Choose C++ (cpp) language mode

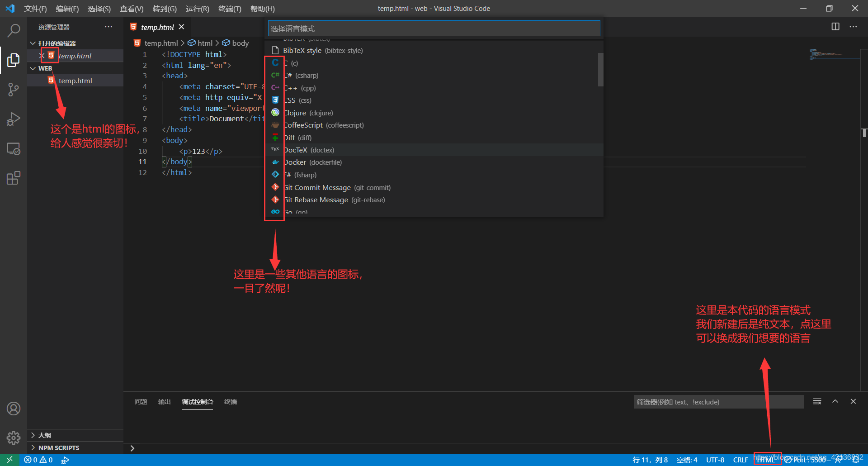pyautogui.click(x=434, y=88)
